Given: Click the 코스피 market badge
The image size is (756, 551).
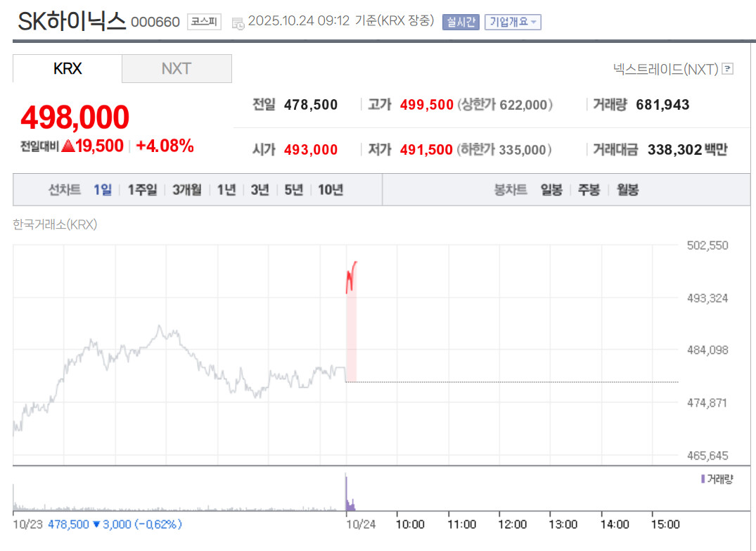Looking at the screenshot, I should click(204, 22).
